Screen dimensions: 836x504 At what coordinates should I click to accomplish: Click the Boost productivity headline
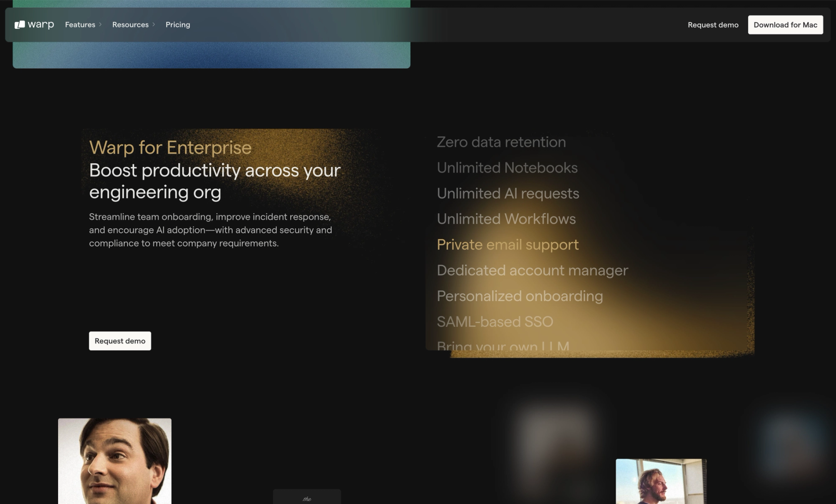214,181
